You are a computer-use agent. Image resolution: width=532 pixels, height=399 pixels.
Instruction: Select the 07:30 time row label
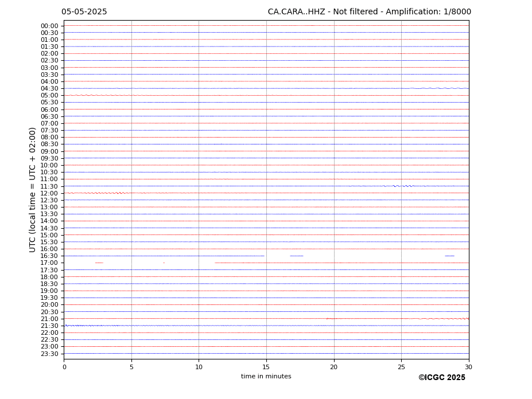[x=49, y=131]
